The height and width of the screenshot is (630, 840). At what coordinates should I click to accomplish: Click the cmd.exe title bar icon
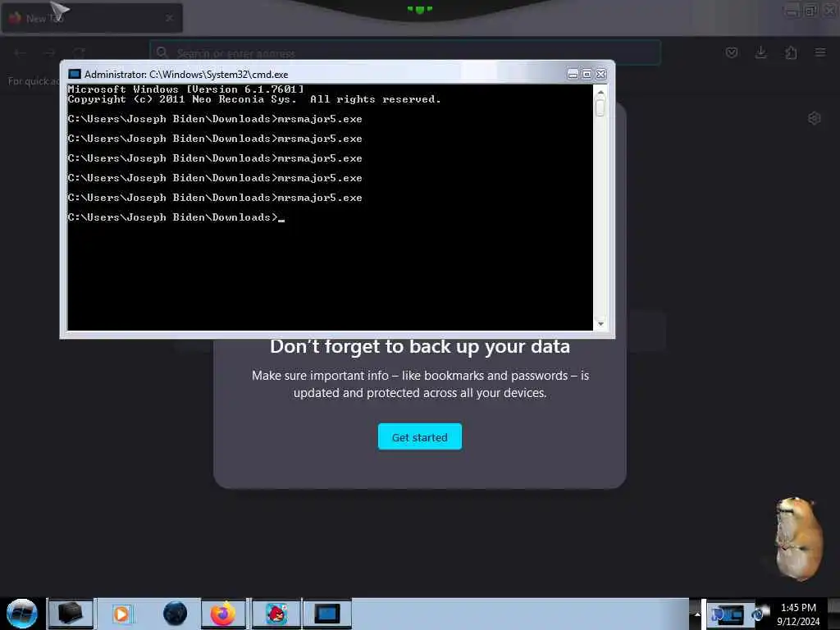point(75,74)
